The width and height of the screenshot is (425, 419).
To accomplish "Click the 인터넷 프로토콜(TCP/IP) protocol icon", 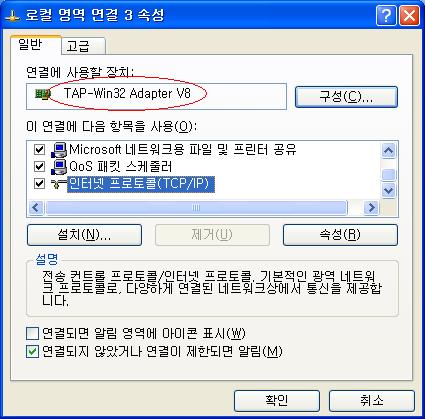I will 59,184.
